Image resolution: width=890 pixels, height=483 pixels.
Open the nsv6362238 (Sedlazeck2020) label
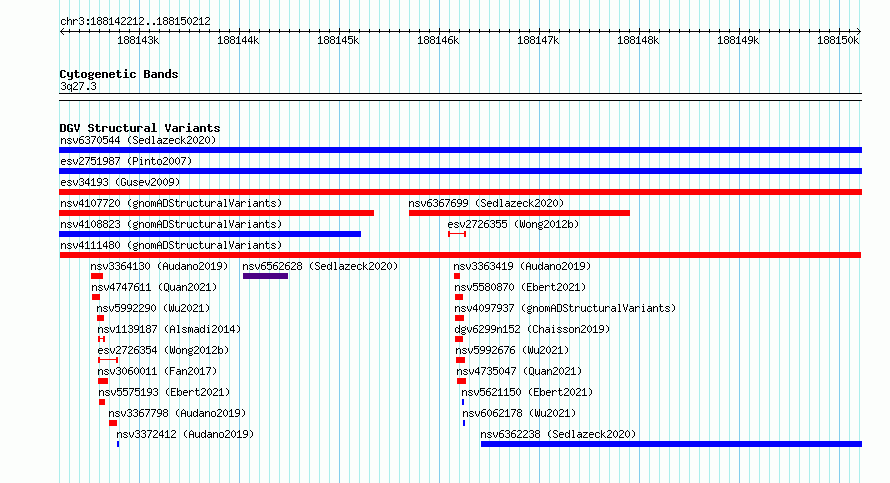click(x=558, y=434)
